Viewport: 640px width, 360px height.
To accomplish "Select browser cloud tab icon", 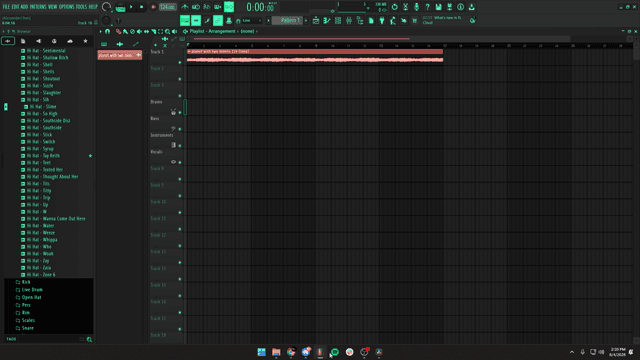I will pyautogui.click(x=70, y=41).
